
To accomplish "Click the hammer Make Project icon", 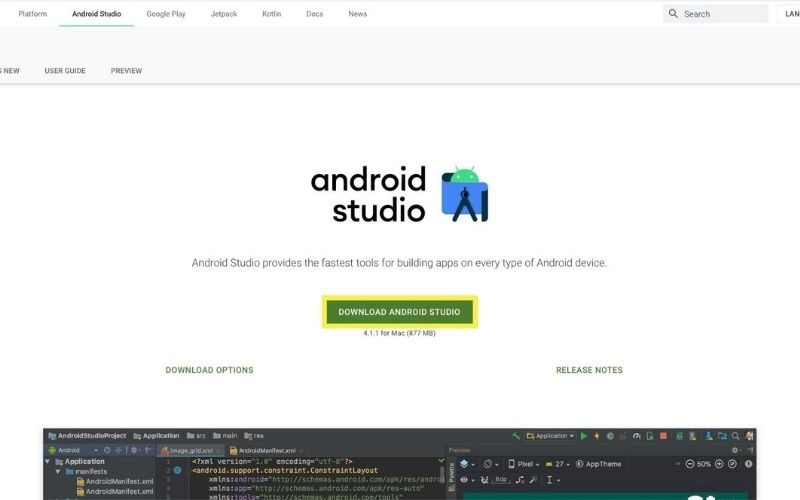I will [x=516, y=436].
